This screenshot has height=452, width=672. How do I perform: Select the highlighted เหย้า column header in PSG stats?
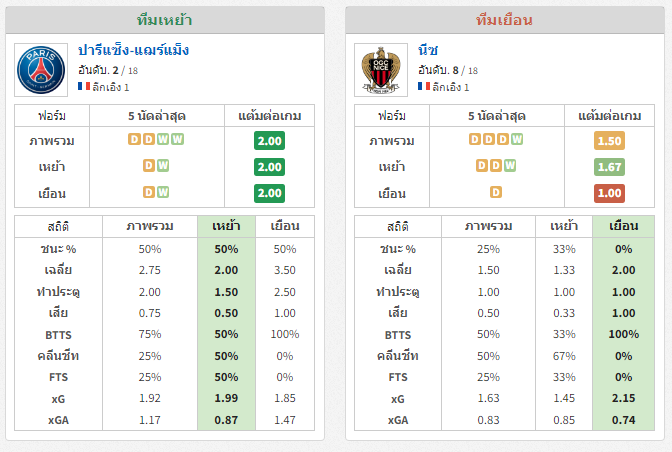click(226, 226)
